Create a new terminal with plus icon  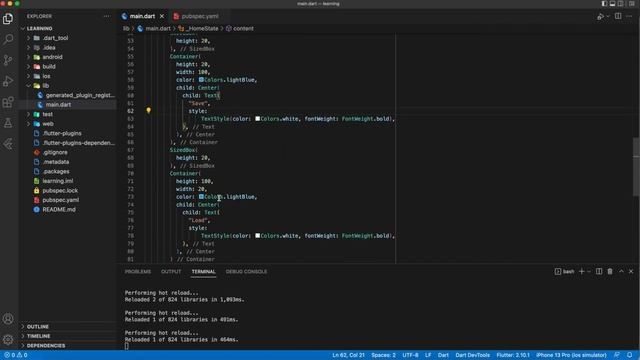click(581, 271)
